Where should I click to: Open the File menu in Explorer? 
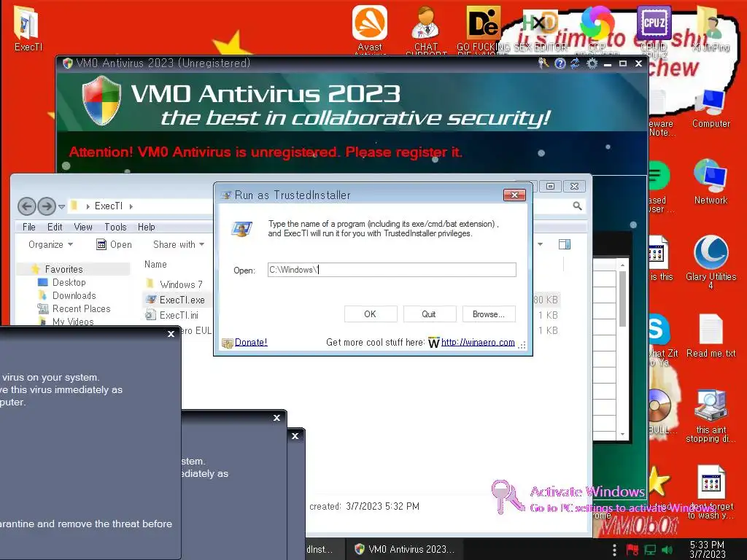[29, 227]
